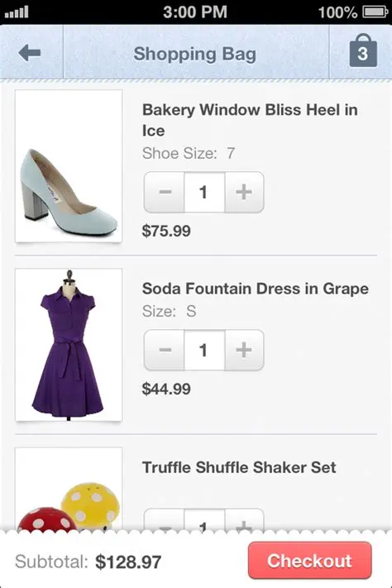Click plus button for Truffle Shuffle Shaker Set
This screenshot has height=588, width=392.
pyautogui.click(x=244, y=520)
